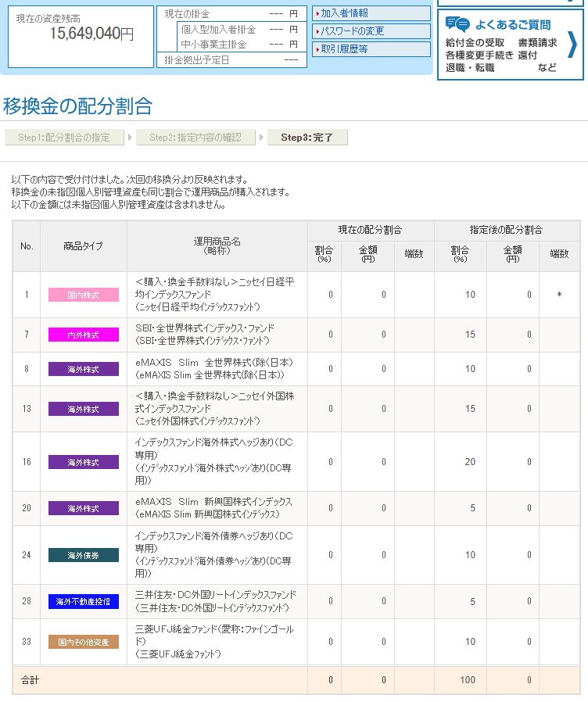Click the asterisk in the 端数 column
Viewport: 588px width, 702px height.
coord(559,295)
